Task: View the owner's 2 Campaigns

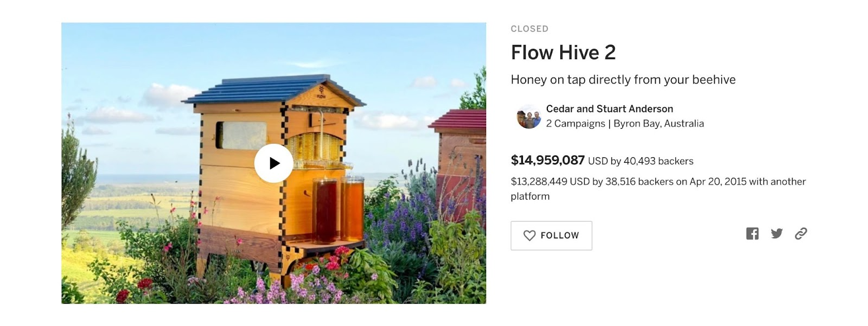Action: (575, 124)
